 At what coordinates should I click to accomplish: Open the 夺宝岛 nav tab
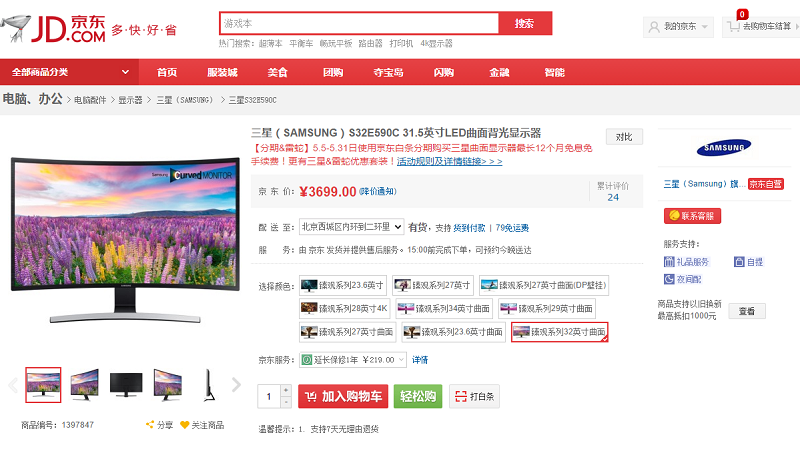pos(388,72)
